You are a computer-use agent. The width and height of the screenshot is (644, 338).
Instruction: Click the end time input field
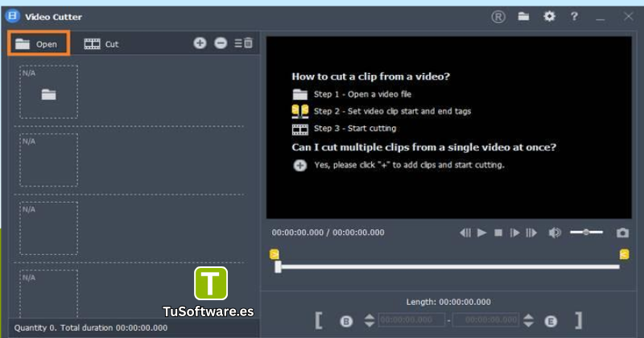[x=486, y=320]
